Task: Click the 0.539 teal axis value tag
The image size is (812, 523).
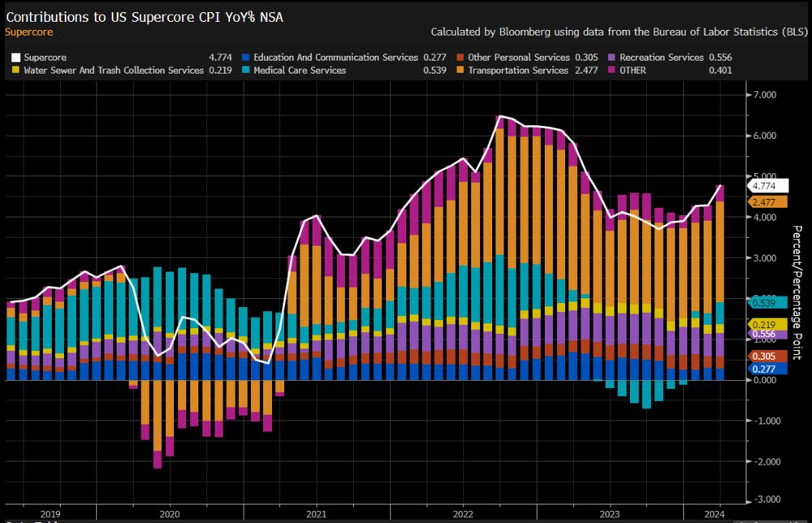Action: click(x=768, y=303)
